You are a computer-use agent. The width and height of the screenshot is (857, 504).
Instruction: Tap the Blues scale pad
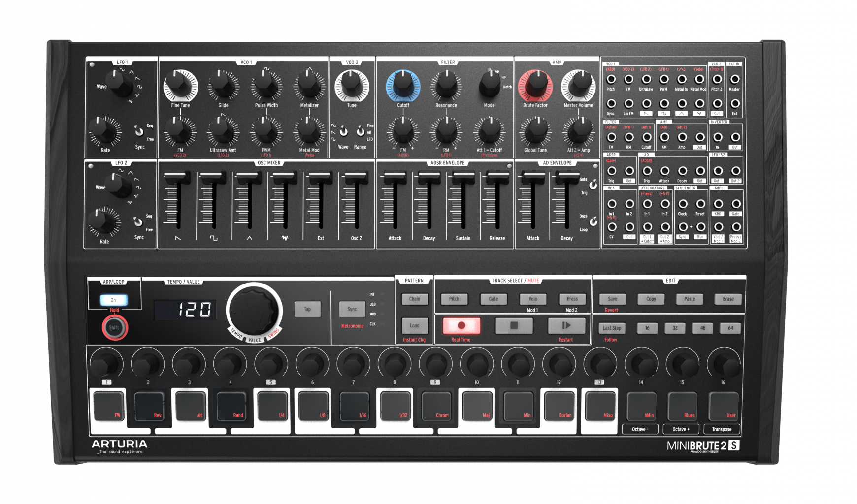(683, 406)
